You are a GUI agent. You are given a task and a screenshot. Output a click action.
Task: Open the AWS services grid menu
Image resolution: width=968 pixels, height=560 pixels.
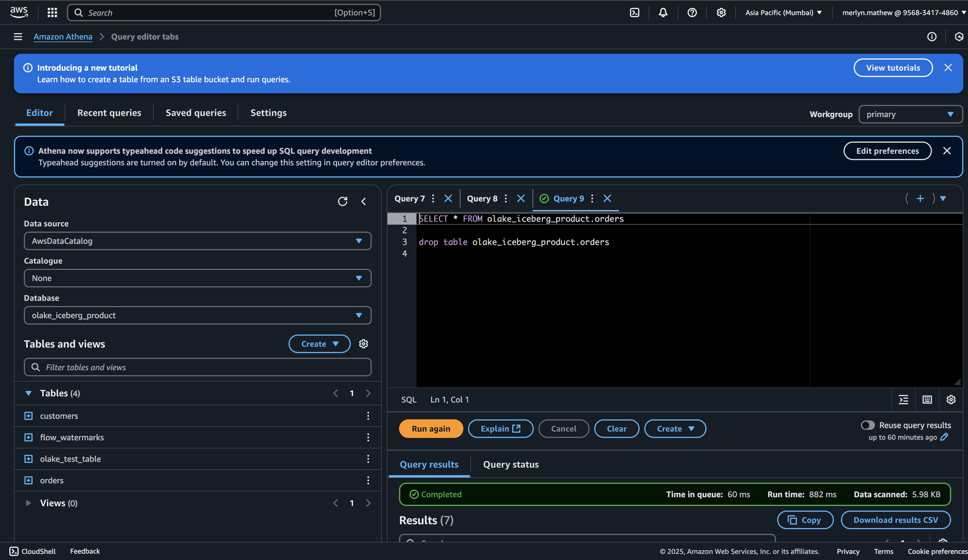coord(52,13)
